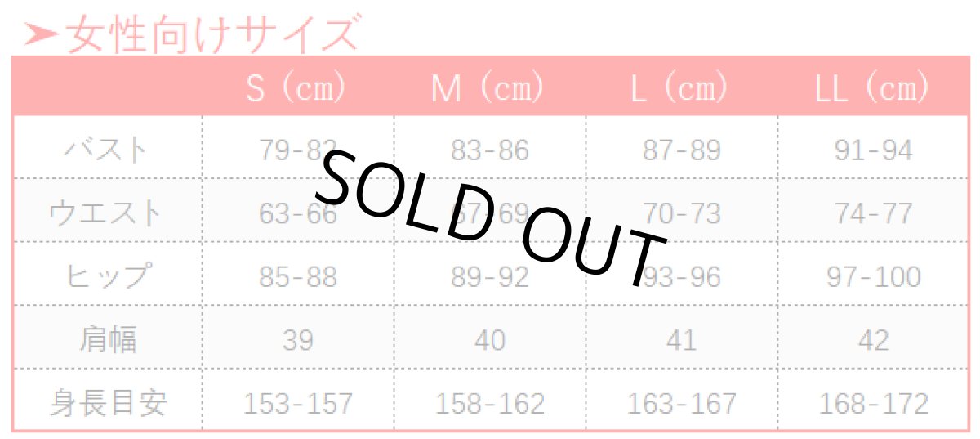Select the LL (cm) column header
The height and width of the screenshot is (439, 980).
click(872, 88)
